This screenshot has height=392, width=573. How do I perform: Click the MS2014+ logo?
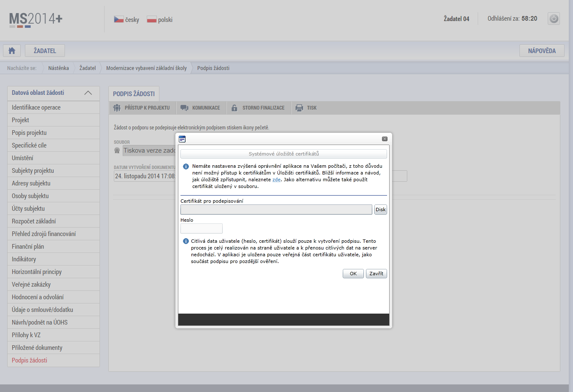(36, 19)
